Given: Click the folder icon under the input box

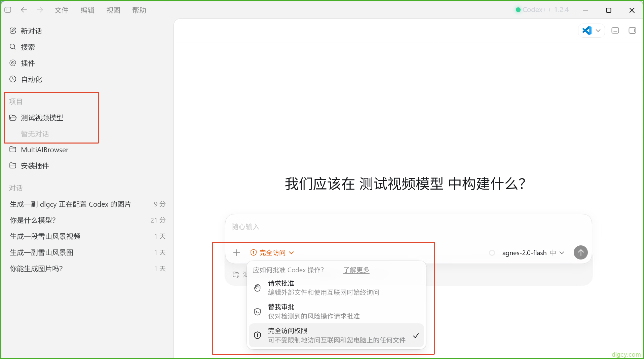Looking at the screenshot, I should 236,275.
